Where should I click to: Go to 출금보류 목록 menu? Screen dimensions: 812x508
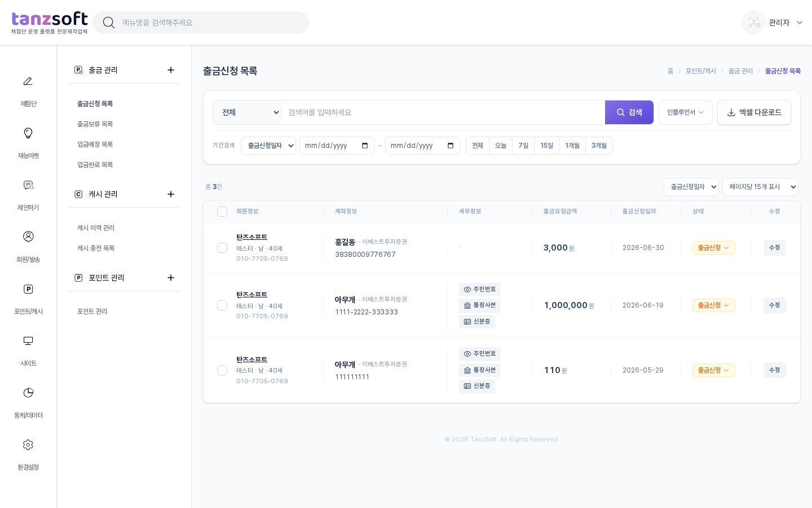point(95,124)
